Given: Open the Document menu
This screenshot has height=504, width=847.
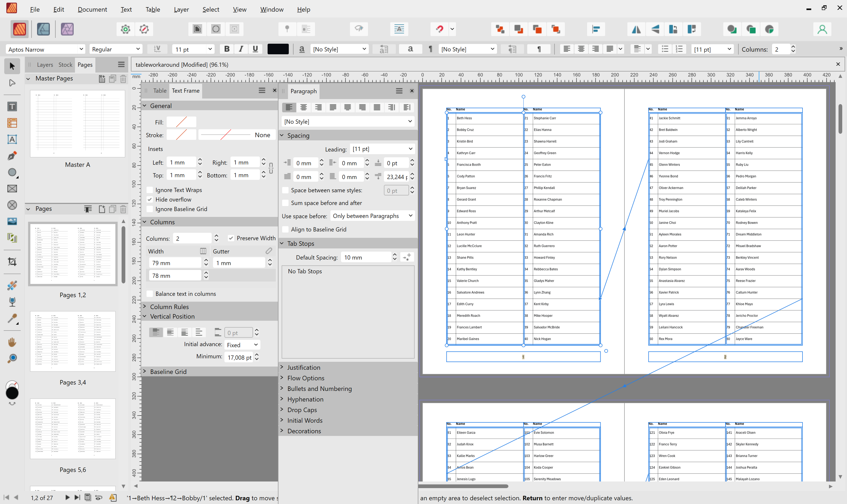Looking at the screenshot, I should (92, 10).
